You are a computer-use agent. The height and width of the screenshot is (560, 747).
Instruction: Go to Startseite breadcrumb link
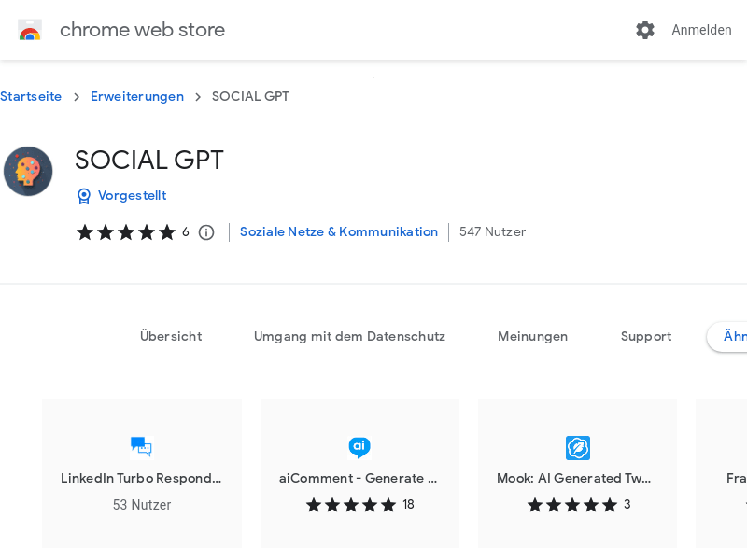click(31, 96)
